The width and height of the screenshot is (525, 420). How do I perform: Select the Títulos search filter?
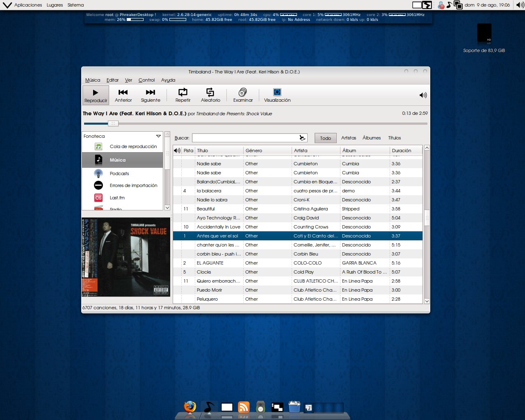(395, 138)
